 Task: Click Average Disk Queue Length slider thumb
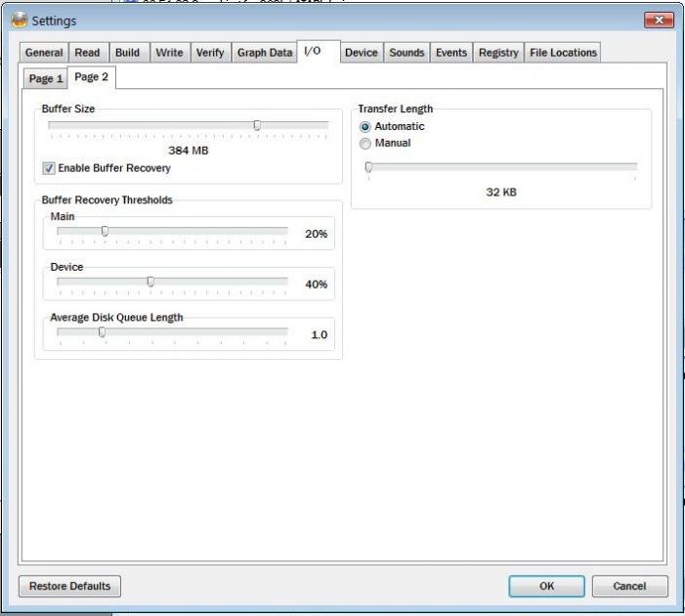pyautogui.click(x=102, y=332)
